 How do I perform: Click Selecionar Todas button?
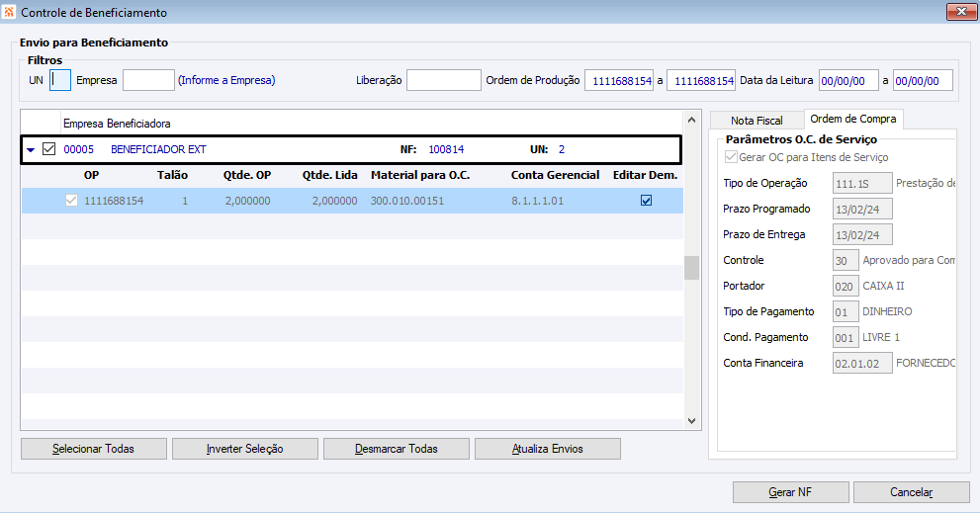pyautogui.click(x=94, y=449)
